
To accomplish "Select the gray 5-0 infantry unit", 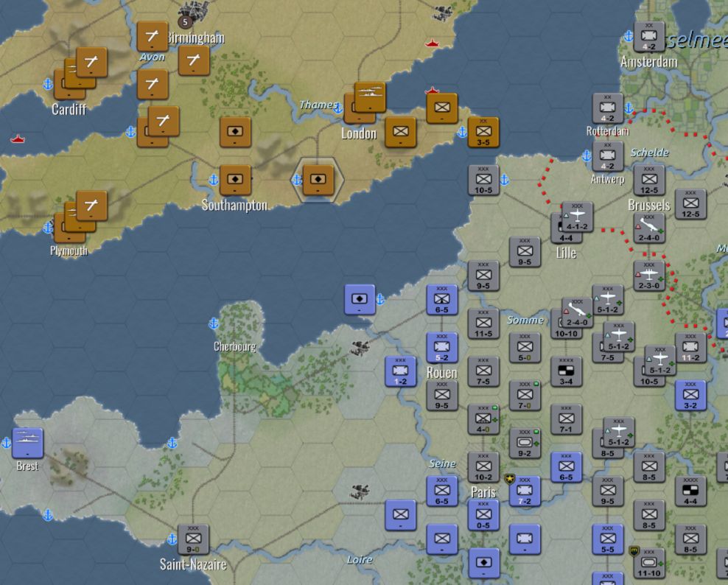I will point(525,348).
